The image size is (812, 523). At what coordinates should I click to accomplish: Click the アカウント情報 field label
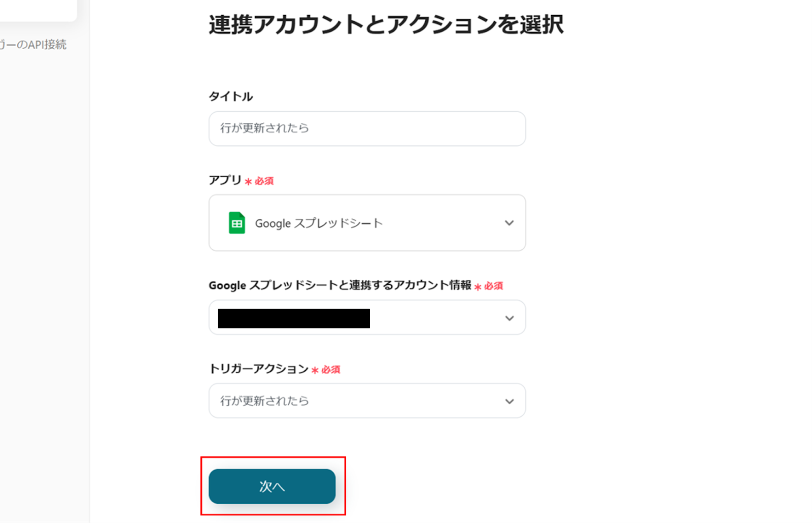[x=340, y=285]
